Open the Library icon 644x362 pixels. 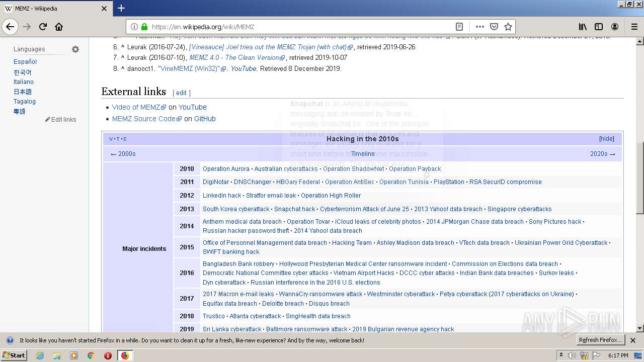coord(583,27)
